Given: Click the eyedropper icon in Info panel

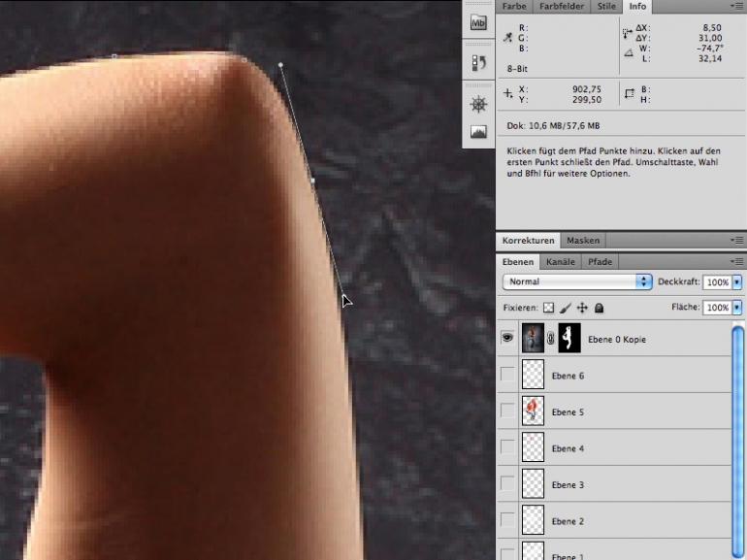Looking at the screenshot, I should pyautogui.click(x=507, y=37).
